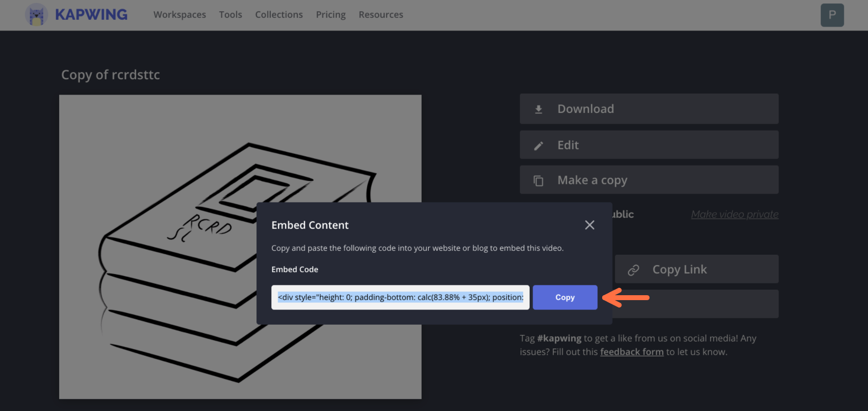Open the P profile avatar
This screenshot has height=411, width=868.
point(832,15)
